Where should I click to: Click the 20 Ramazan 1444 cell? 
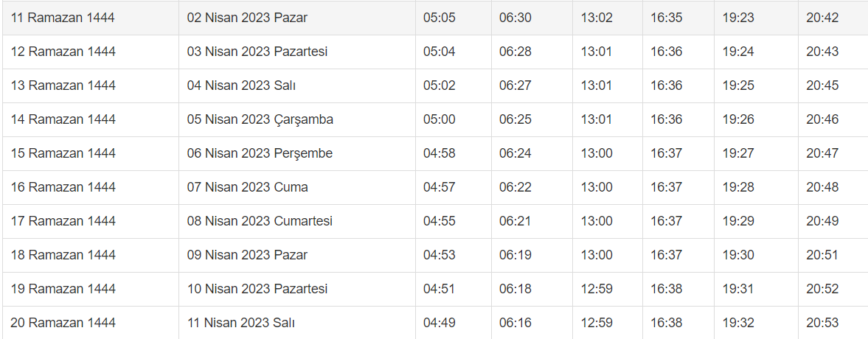point(63,323)
